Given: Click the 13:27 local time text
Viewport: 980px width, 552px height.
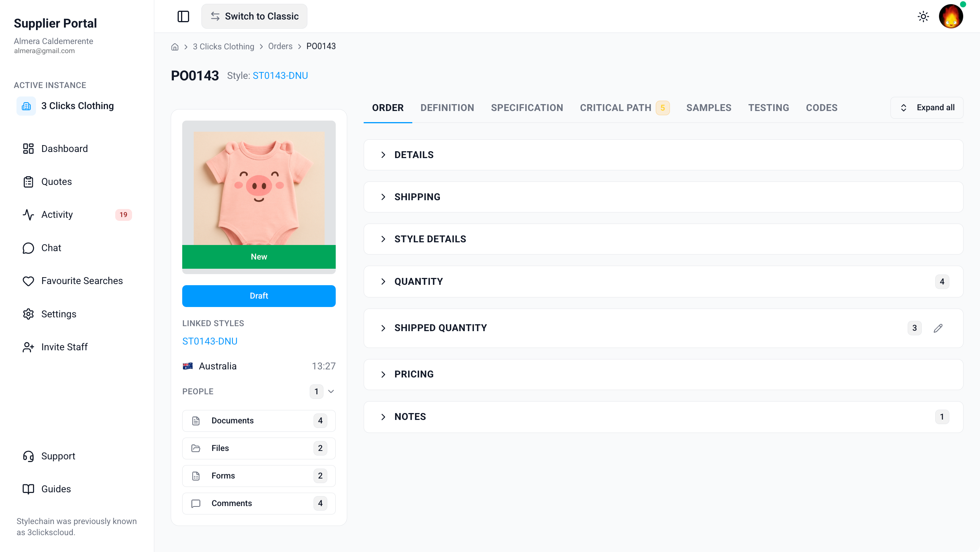Looking at the screenshot, I should pos(323,366).
